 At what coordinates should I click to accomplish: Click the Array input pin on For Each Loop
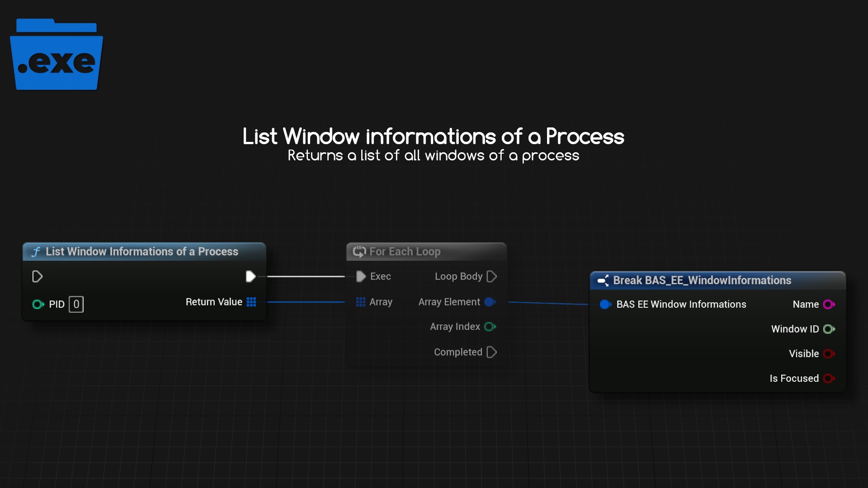point(361,302)
